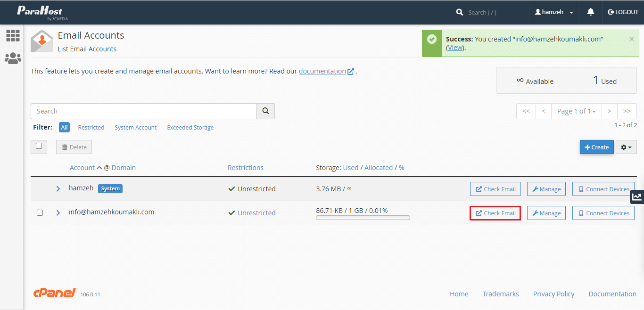This screenshot has width=644, height=310.
Task: Open the hamzeh user dropdown menu
Action: point(554,12)
